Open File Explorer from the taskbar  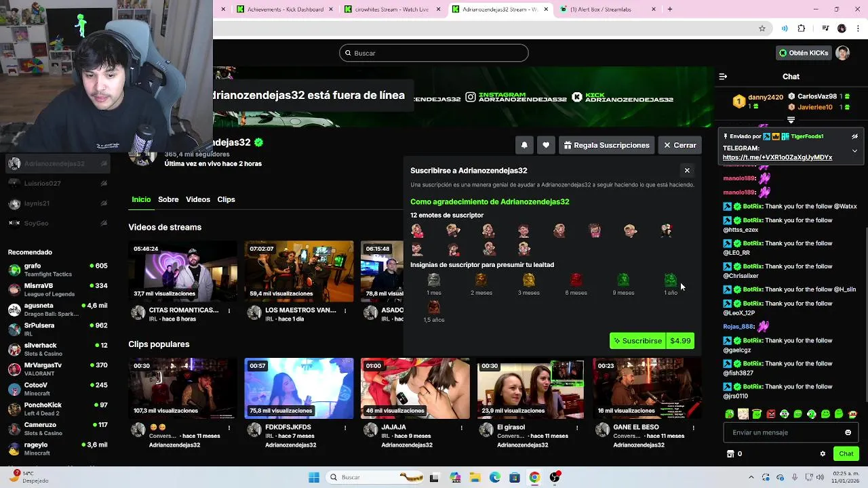(x=475, y=477)
